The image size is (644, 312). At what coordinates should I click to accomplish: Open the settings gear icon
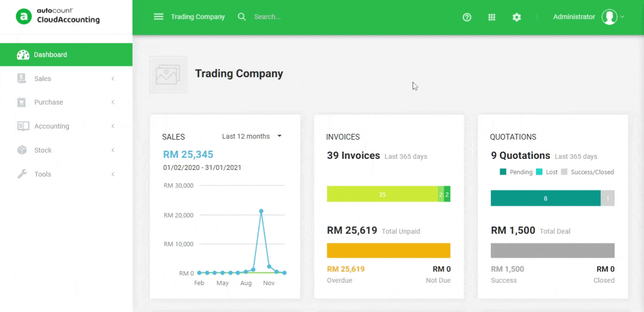(517, 17)
